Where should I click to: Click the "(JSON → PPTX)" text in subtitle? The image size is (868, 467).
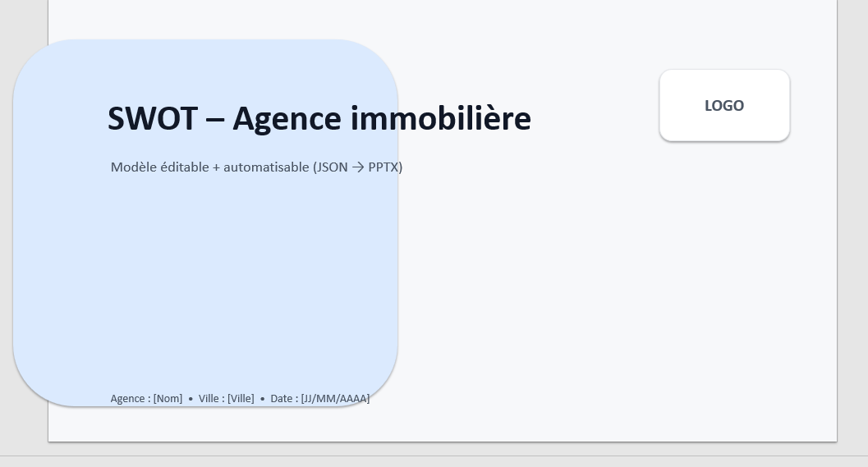[357, 167]
